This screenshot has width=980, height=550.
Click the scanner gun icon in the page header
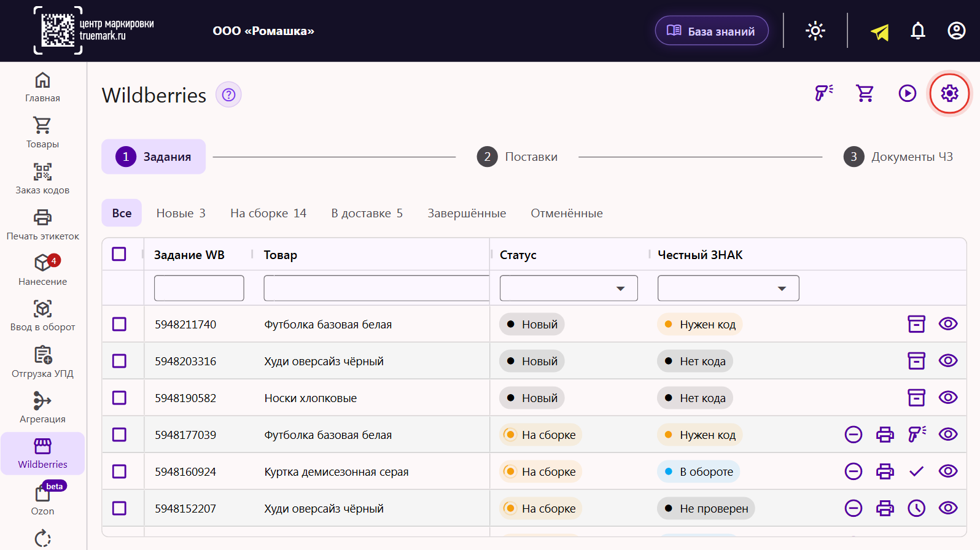(x=823, y=93)
